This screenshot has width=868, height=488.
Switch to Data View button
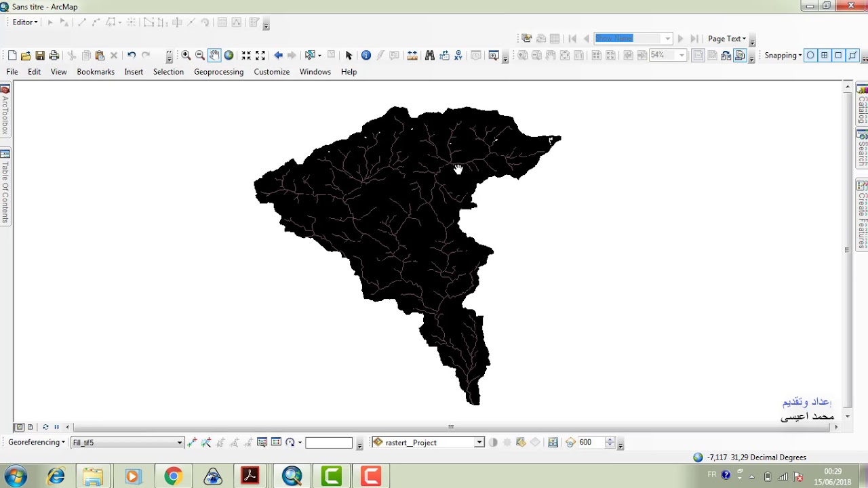point(19,427)
